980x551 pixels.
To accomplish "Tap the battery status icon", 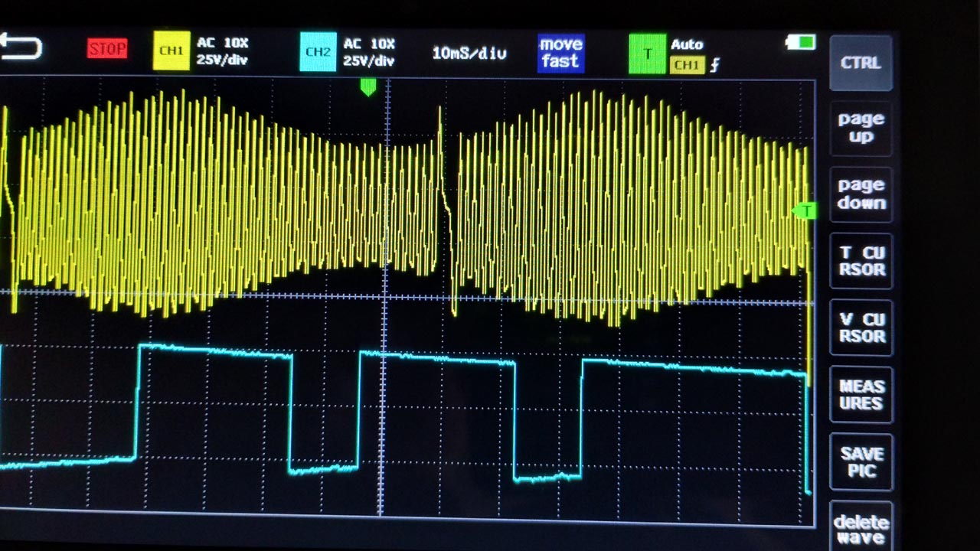I will click(801, 43).
